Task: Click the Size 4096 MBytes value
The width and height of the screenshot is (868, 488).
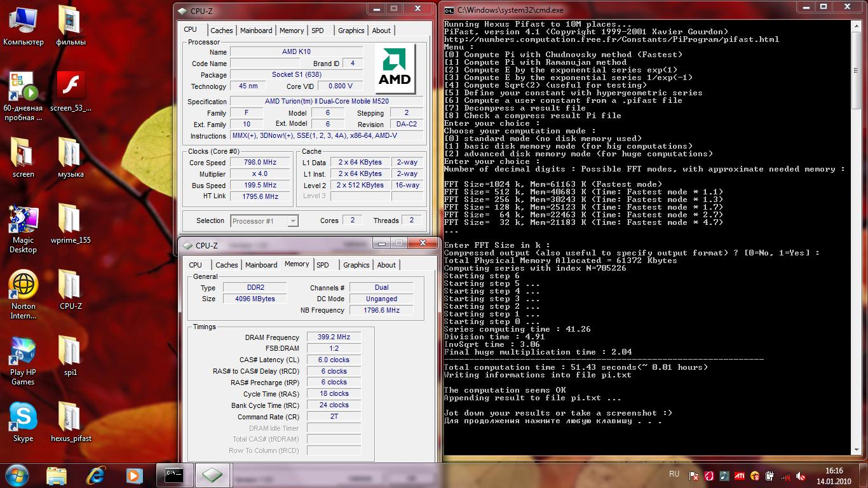Action: click(x=255, y=299)
